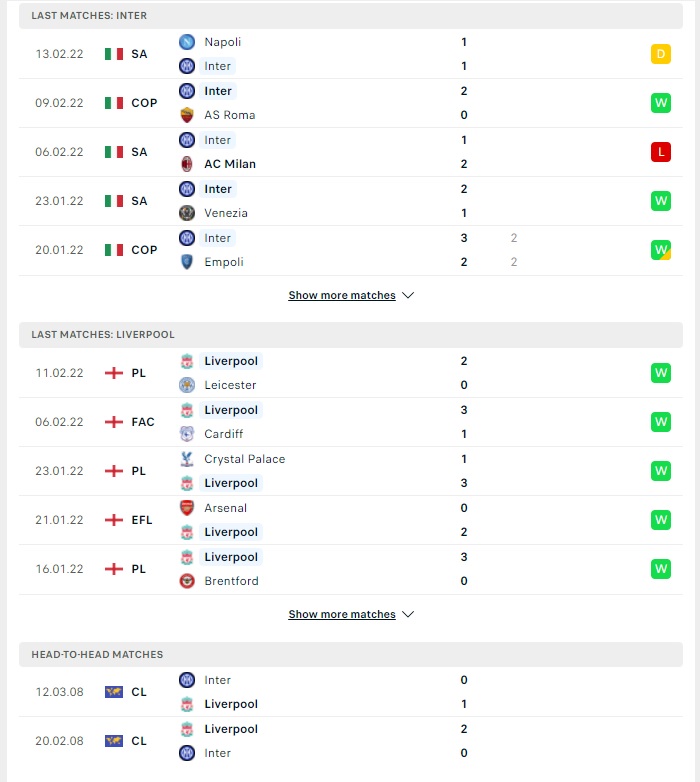Click the Empoli crest icon
This screenshot has width=700, height=782.
(186, 262)
